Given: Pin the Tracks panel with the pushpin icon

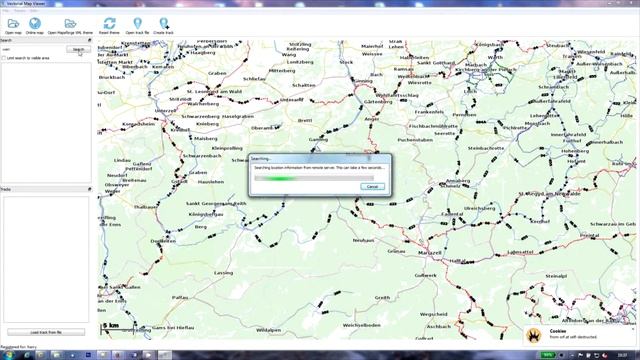Looking at the screenshot, I should click(x=89, y=189).
